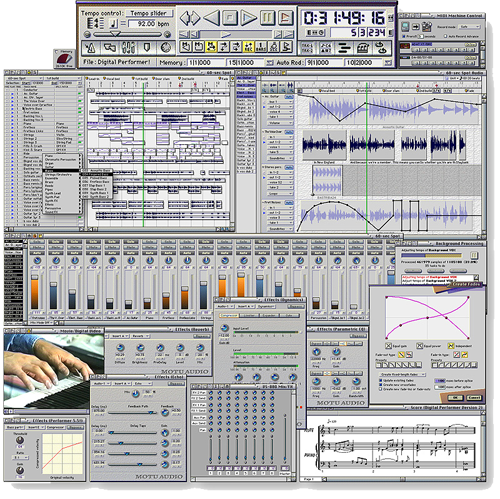500x499 pixels.
Task: Click the pause button in Background Processing
Action: click(x=474, y=256)
